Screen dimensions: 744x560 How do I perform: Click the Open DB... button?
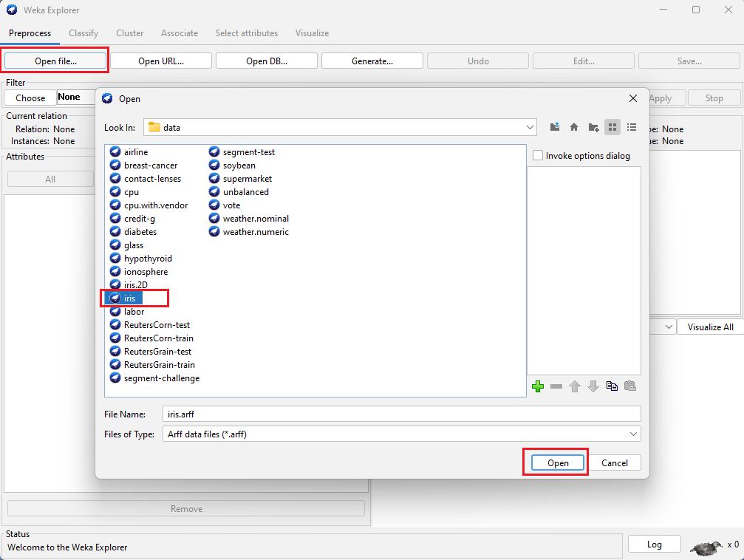[x=267, y=61]
